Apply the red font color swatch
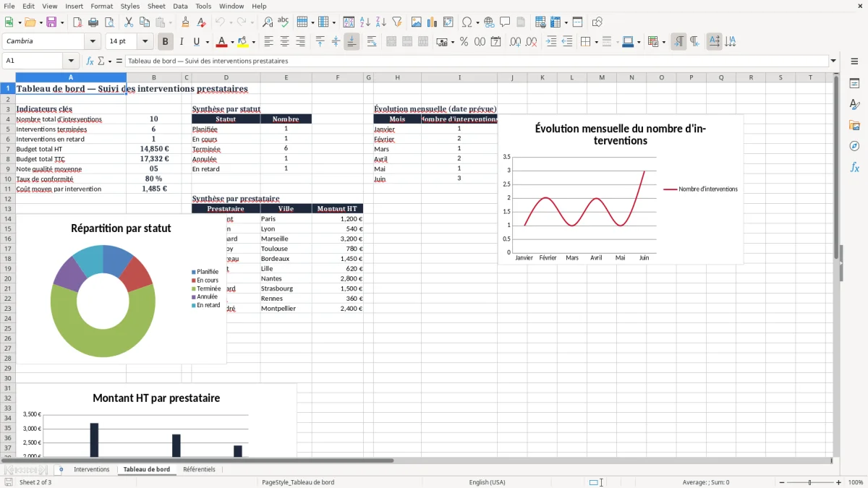Viewport: 868px width, 488px height. (222, 42)
